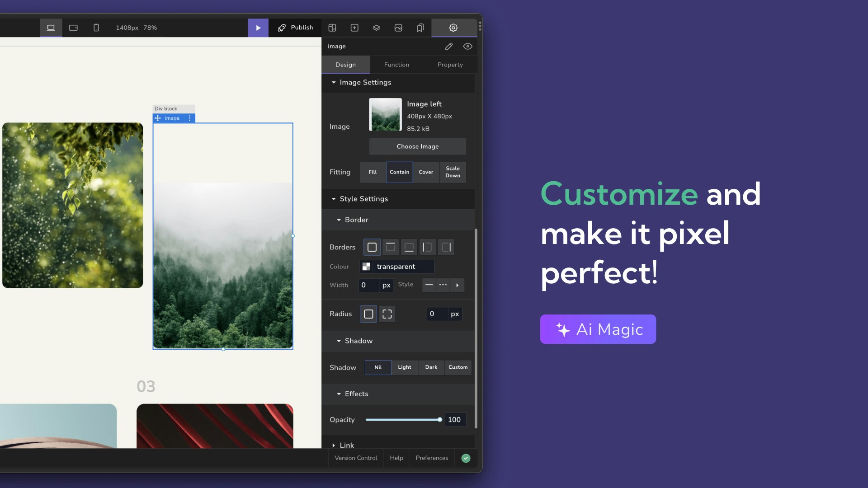Select uniform radius corner icon
The width and height of the screenshot is (868, 488).
(368, 314)
